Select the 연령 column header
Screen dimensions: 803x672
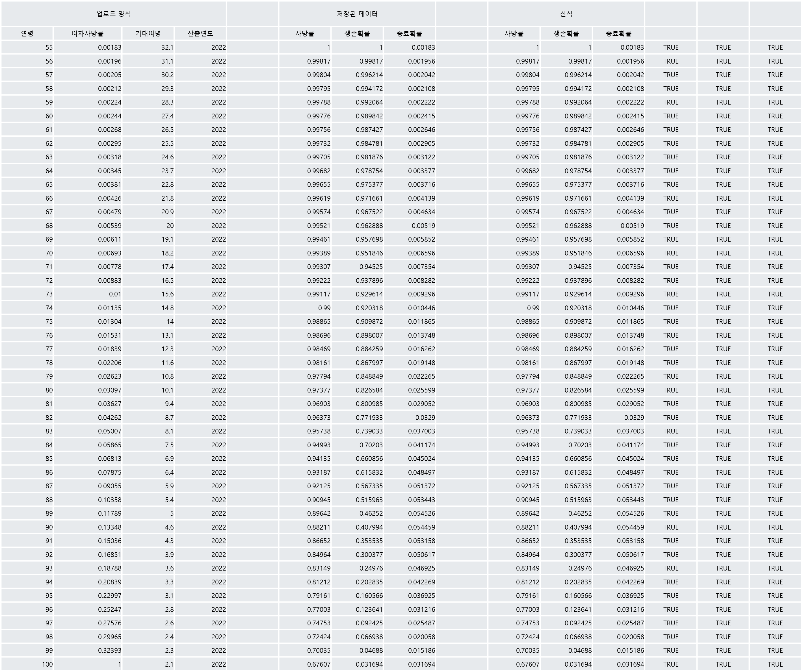(x=27, y=34)
